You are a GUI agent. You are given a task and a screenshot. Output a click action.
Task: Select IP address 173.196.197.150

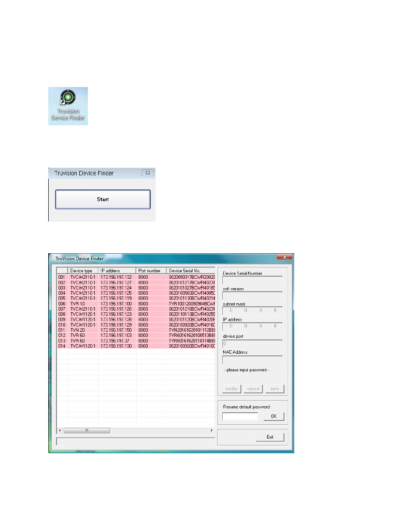click(116, 330)
